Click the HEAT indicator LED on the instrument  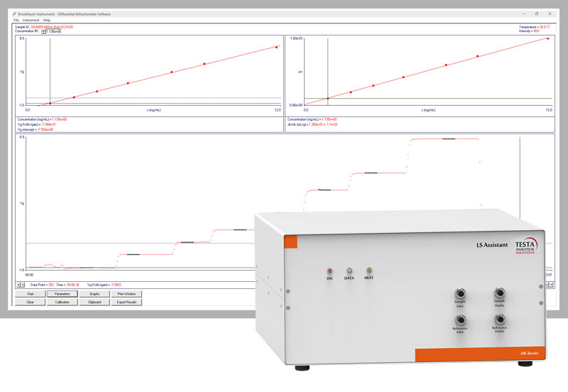tap(368, 270)
